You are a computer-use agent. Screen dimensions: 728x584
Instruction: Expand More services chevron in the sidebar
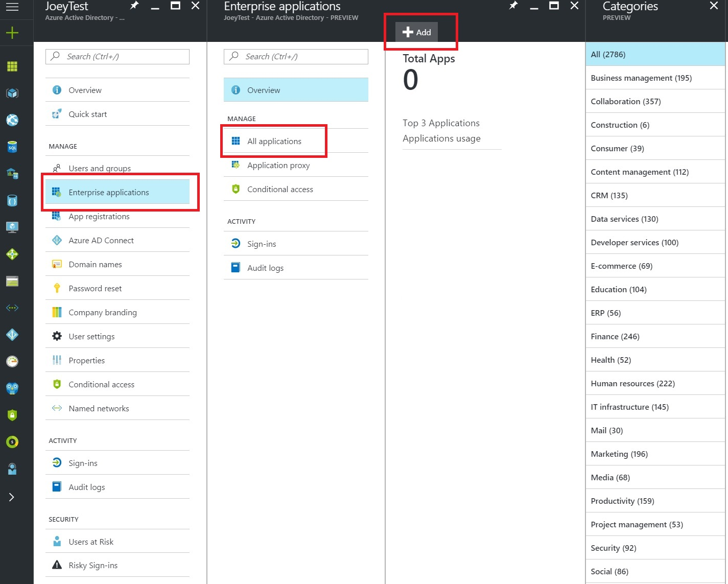pyautogui.click(x=11, y=497)
